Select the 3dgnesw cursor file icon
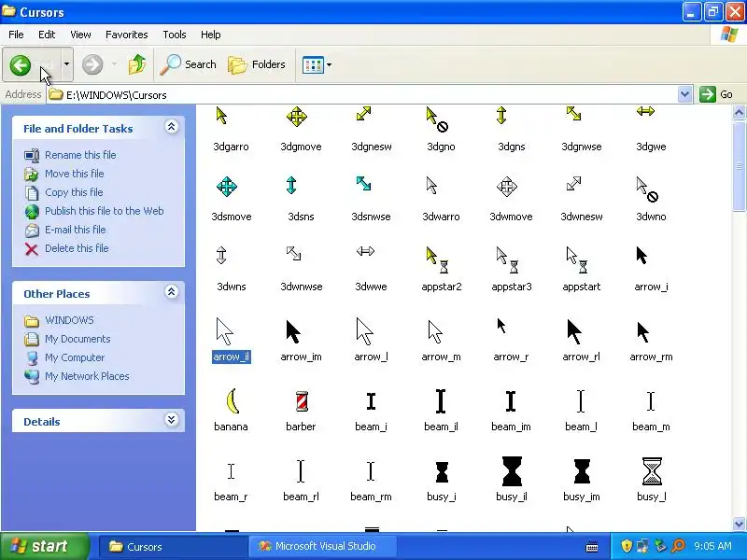Image resolution: width=747 pixels, height=560 pixels. tap(363, 114)
